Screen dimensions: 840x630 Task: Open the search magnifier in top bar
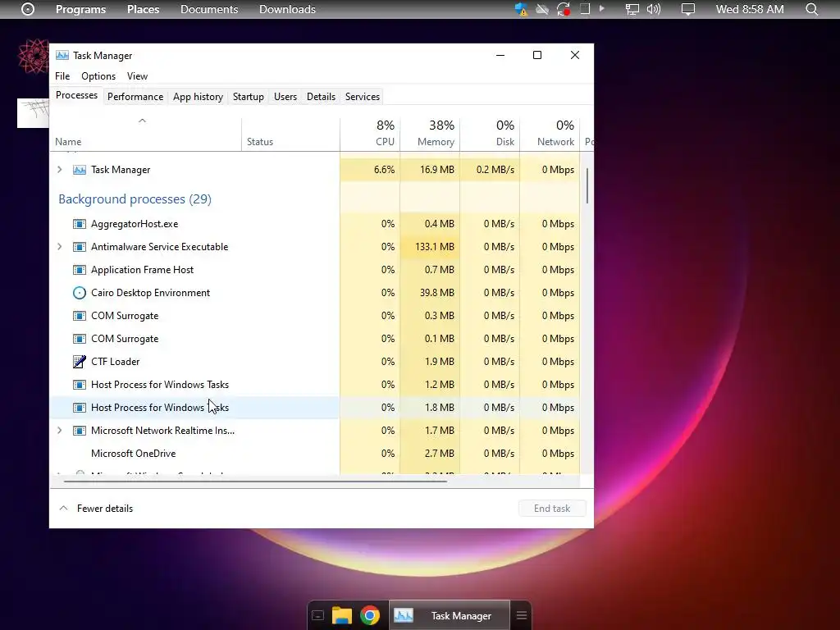[x=811, y=9]
